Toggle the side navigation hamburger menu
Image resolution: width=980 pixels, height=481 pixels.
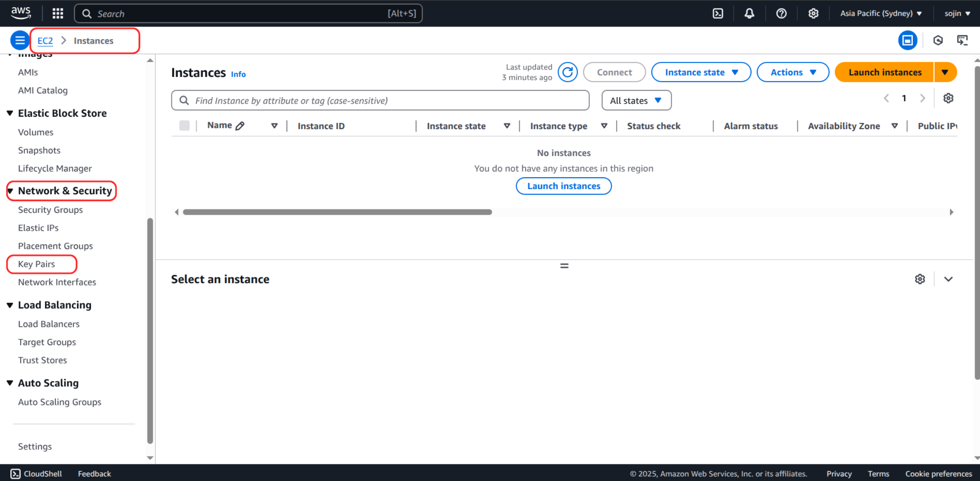coord(20,41)
